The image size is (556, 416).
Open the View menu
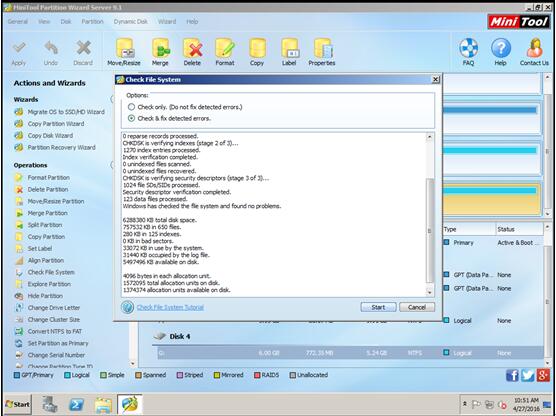click(x=44, y=22)
